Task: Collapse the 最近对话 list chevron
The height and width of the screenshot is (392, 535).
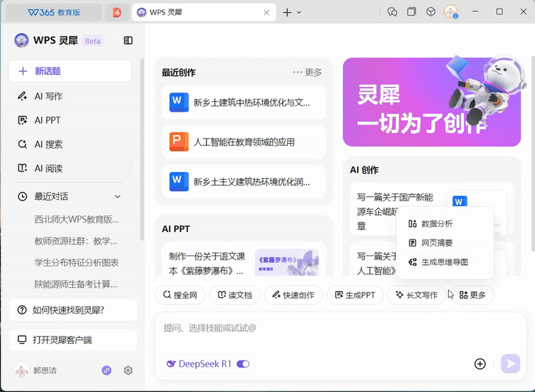Action: point(118,197)
